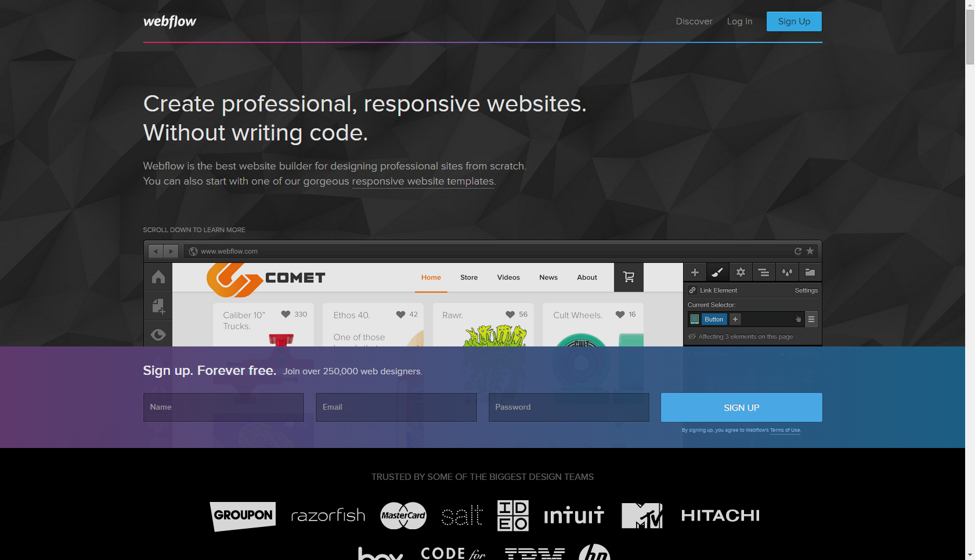The width and height of the screenshot is (975, 560).
Task: Open the Terms of Use link
Action: (785, 430)
